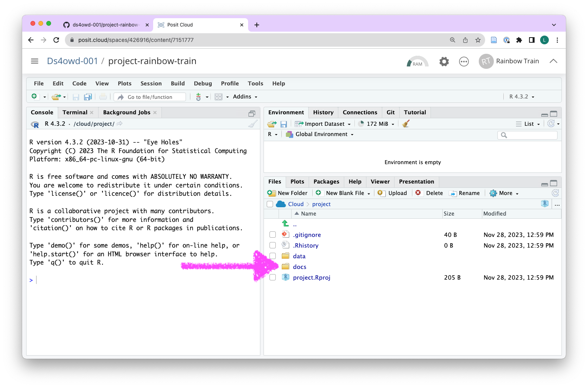Tick the checkbox beside the data folder
The width and height of the screenshot is (588, 388).
[x=273, y=256]
